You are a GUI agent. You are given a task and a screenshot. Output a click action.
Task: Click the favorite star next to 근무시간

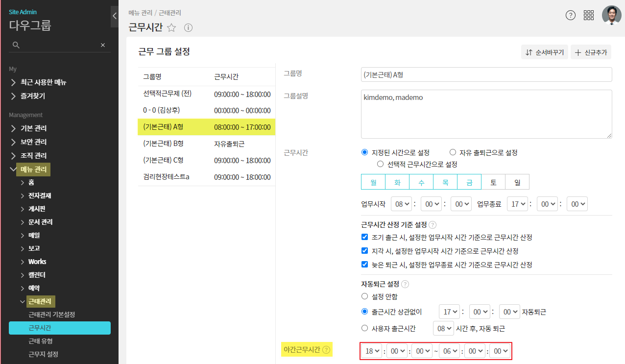coord(171,28)
